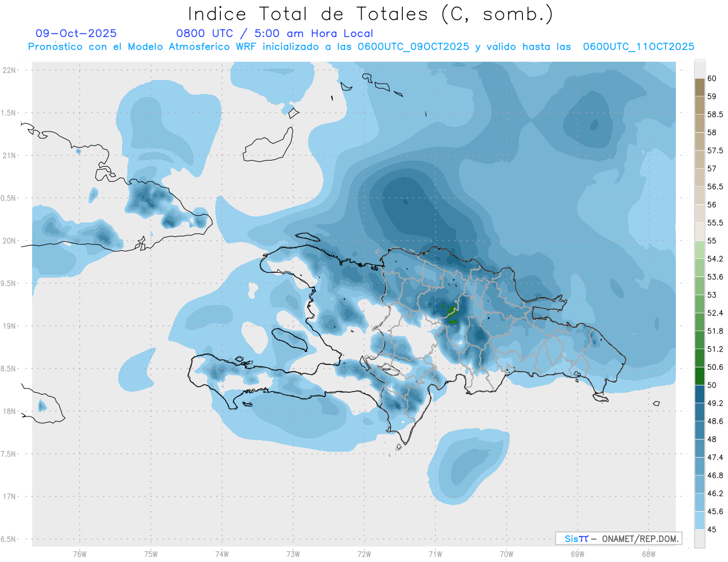Image resolution: width=728 pixels, height=562 pixels.
Task: Click the '45.6' colorbar value
Action: [x=716, y=511]
